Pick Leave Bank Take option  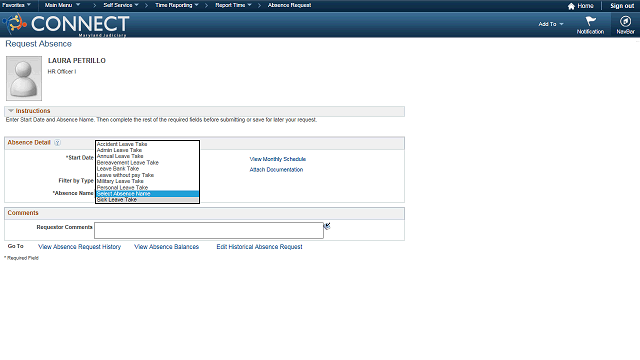pos(147,169)
